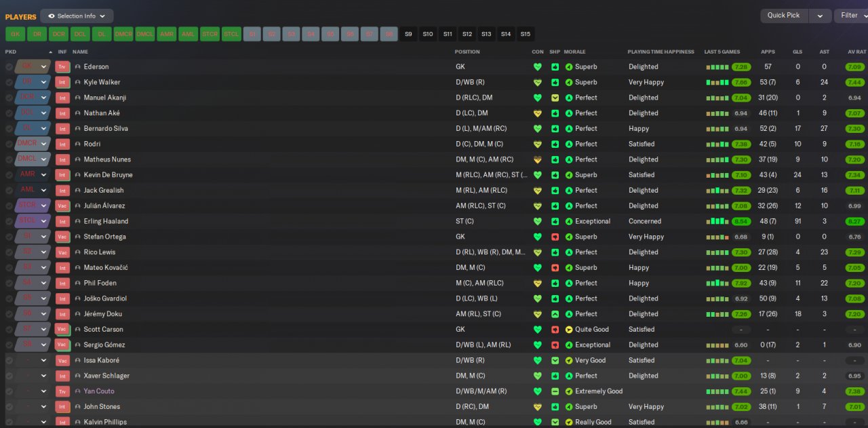Image resolution: width=868 pixels, height=428 pixels.
Task: Click Rodri's morale arrow icon
Action: pos(569,144)
